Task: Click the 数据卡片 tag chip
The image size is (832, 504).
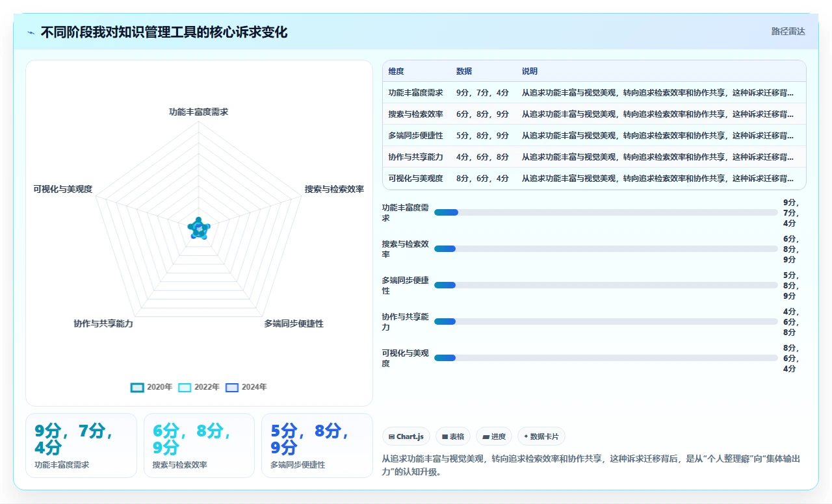Action: coord(541,436)
